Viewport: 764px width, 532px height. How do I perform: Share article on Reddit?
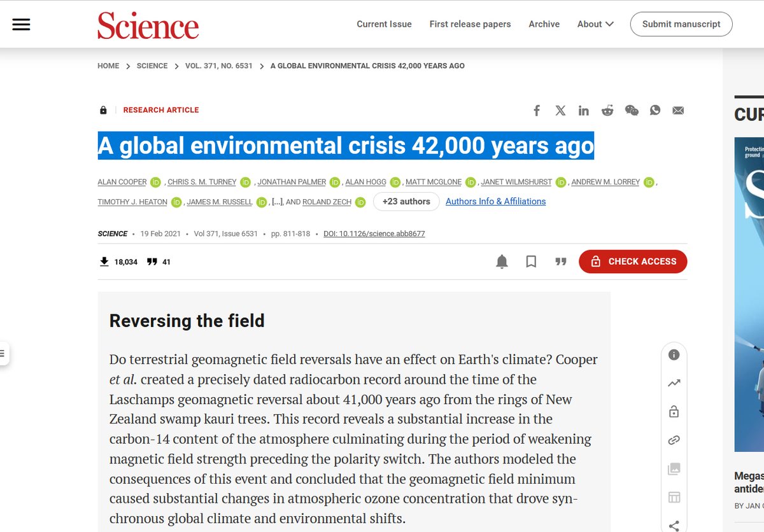(607, 111)
